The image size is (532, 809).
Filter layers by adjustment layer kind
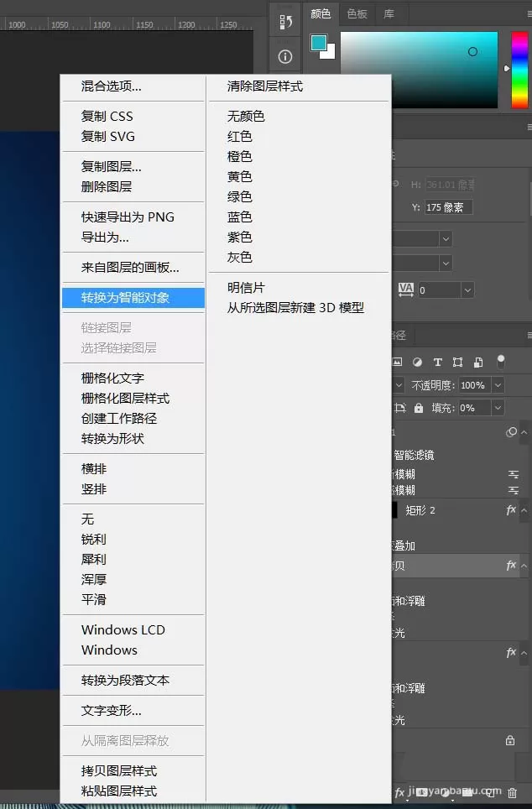pos(417,363)
